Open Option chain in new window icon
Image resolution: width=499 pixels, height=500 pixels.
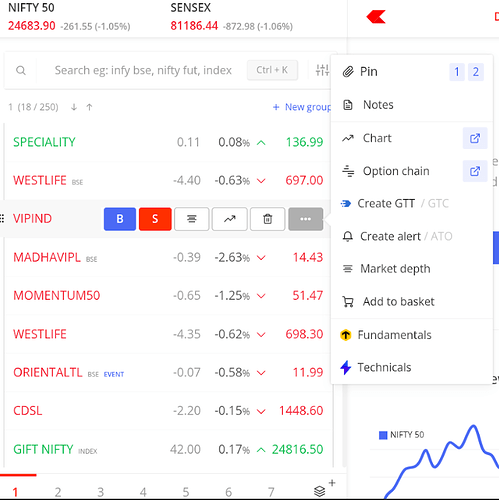475,171
